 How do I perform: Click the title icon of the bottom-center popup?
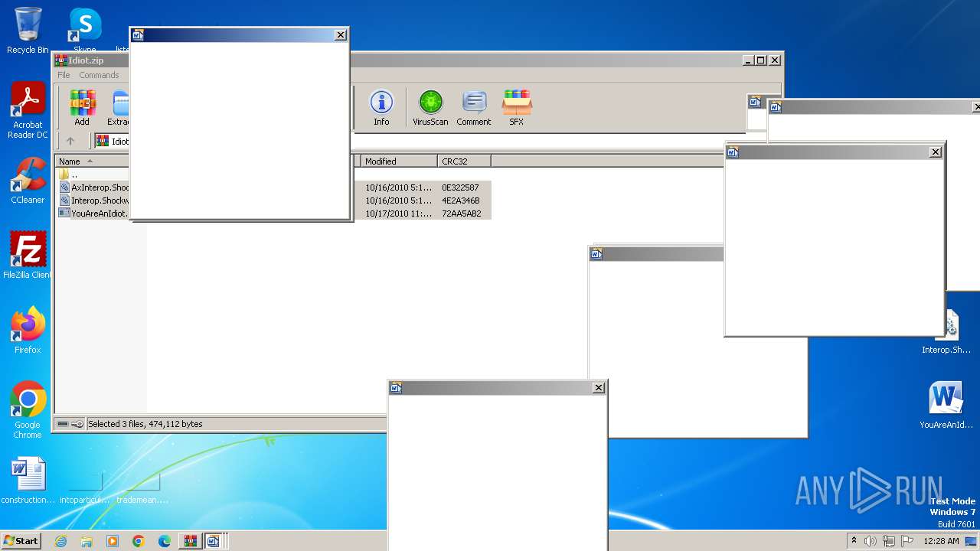[396, 388]
